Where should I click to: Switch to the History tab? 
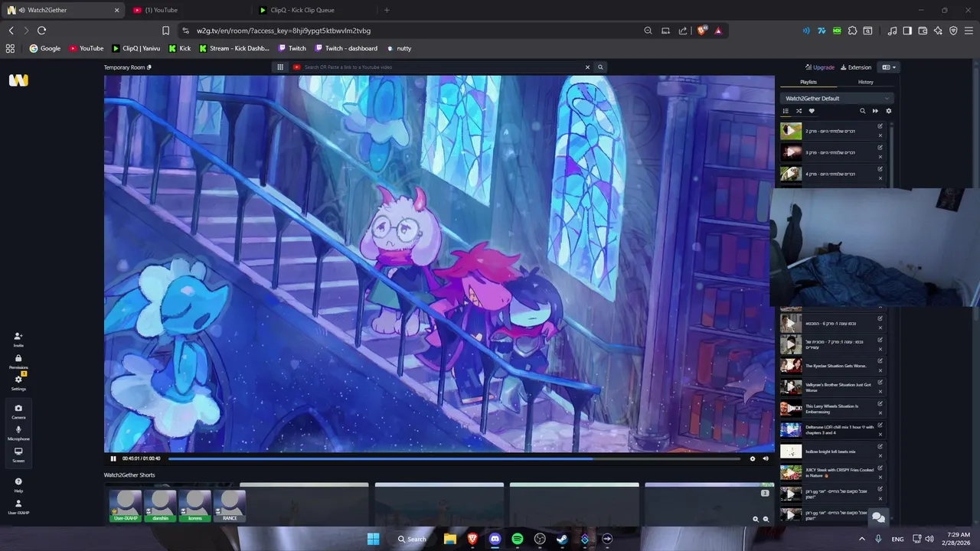tap(865, 82)
